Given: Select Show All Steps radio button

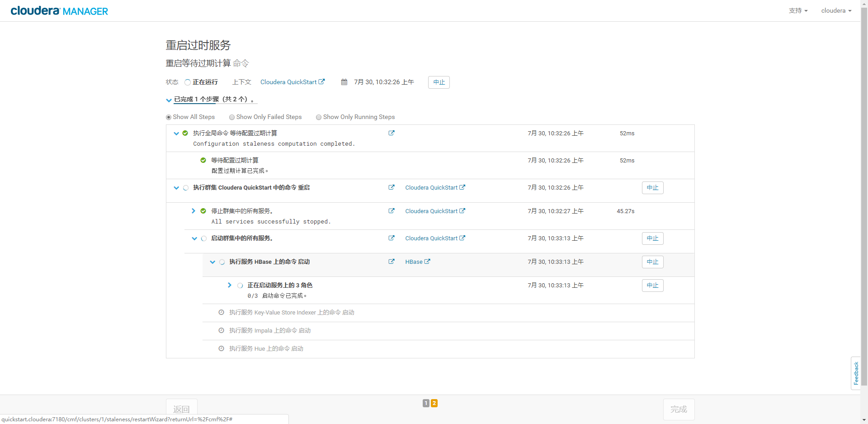Looking at the screenshot, I should click(169, 117).
